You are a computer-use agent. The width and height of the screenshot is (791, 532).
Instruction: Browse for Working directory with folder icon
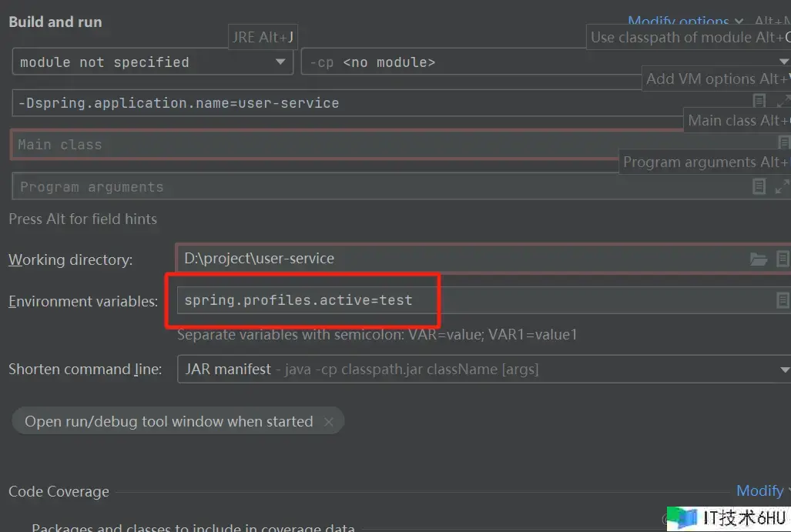(759, 259)
